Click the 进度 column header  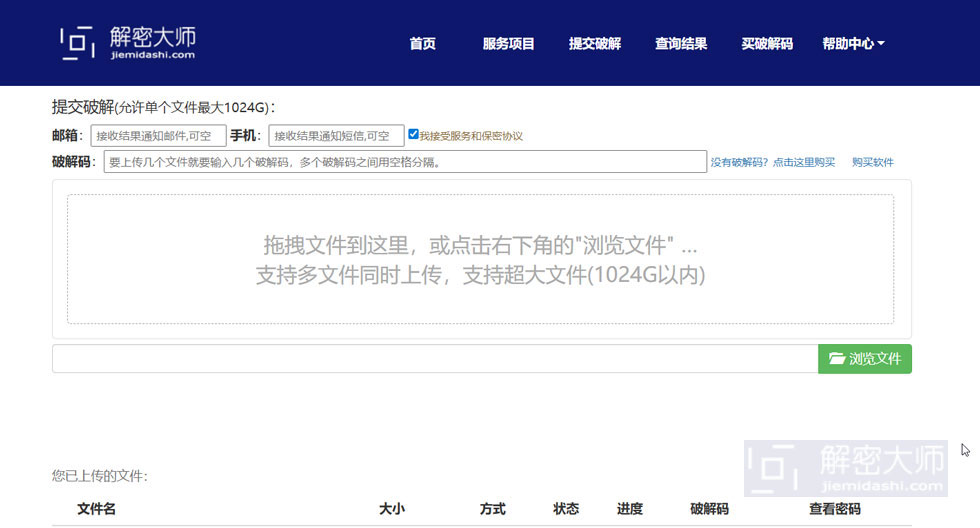[630, 509]
